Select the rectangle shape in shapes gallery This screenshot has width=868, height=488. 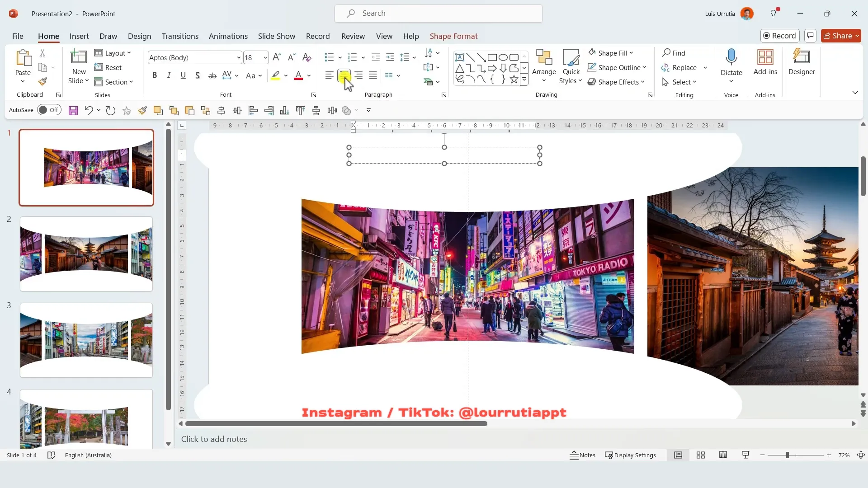tap(492, 57)
